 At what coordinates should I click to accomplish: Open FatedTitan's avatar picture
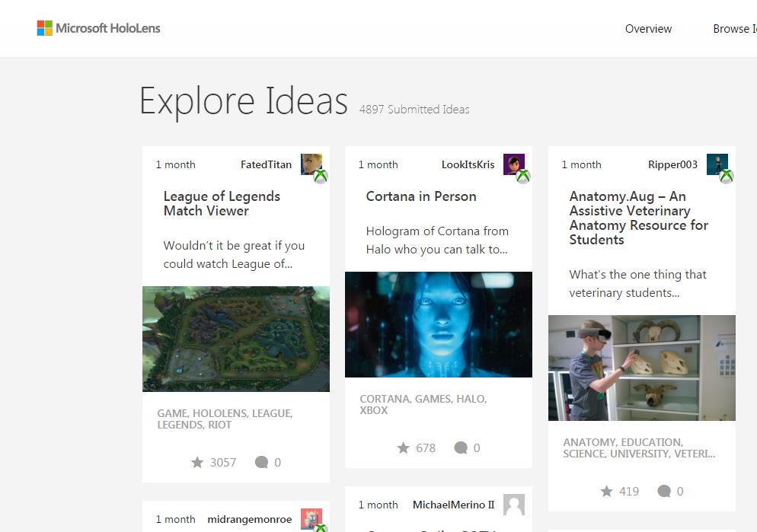311,164
